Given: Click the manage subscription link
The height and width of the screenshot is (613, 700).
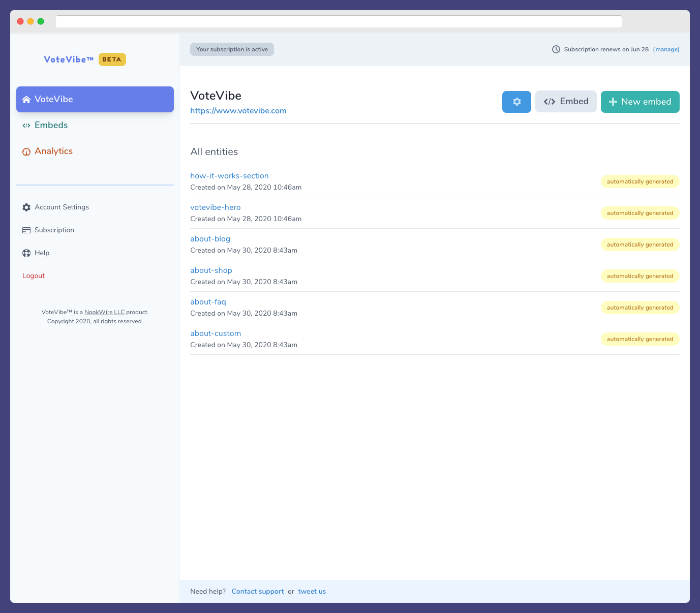Looking at the screenshot, I should pyautogui.click(x=666, y=49).
